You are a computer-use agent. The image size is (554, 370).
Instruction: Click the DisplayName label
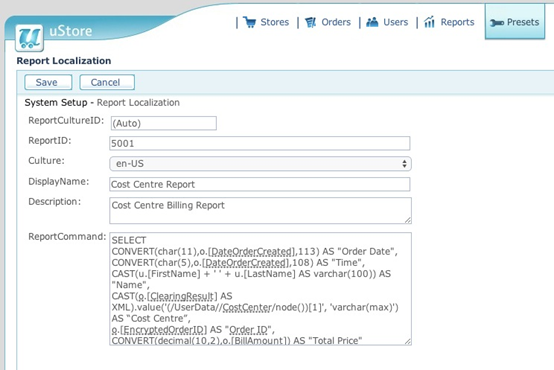(59, 182)
